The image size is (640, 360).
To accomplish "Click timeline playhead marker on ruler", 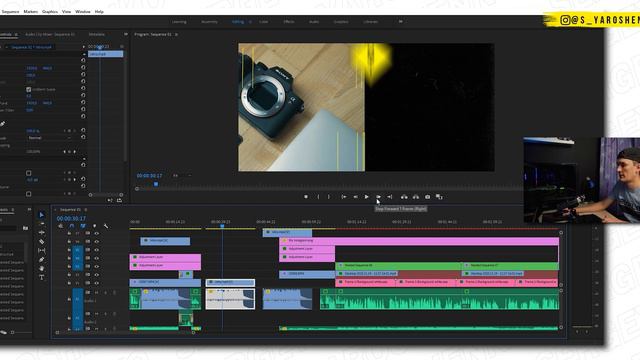I will [222, 226].
